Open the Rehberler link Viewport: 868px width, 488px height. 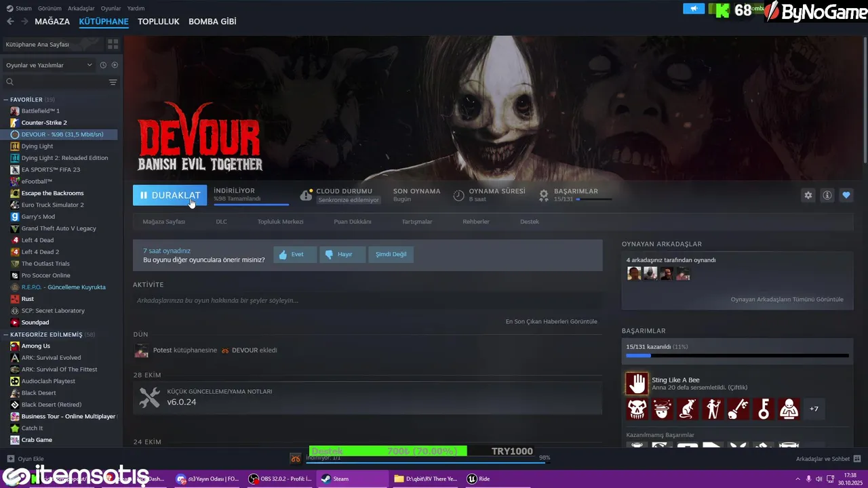tap(476, 222)
